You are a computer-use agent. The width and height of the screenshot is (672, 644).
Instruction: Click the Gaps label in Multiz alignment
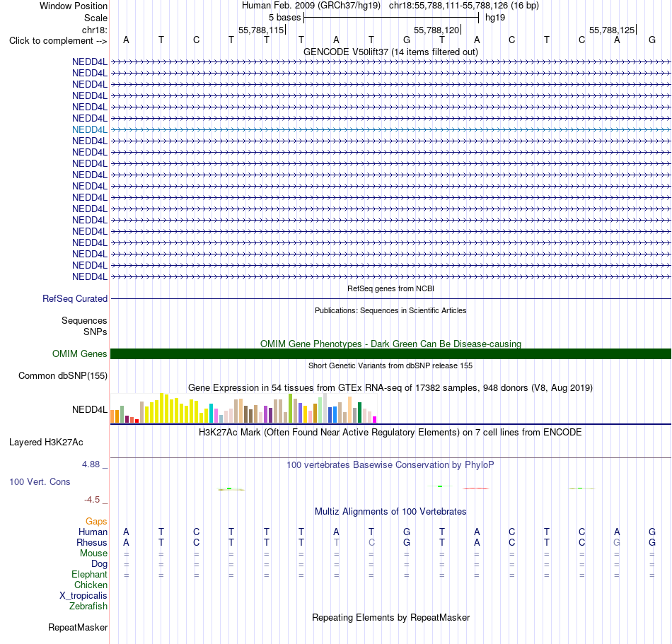[x=96, y=521]
